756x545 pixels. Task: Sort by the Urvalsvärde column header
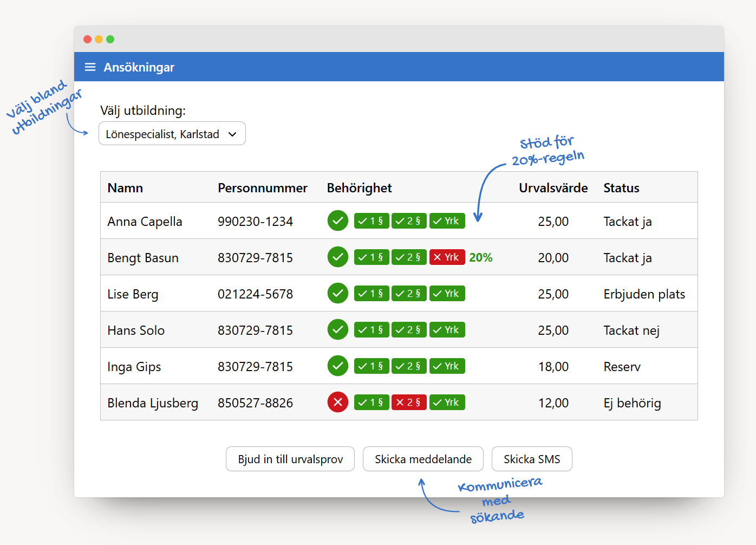553,188
